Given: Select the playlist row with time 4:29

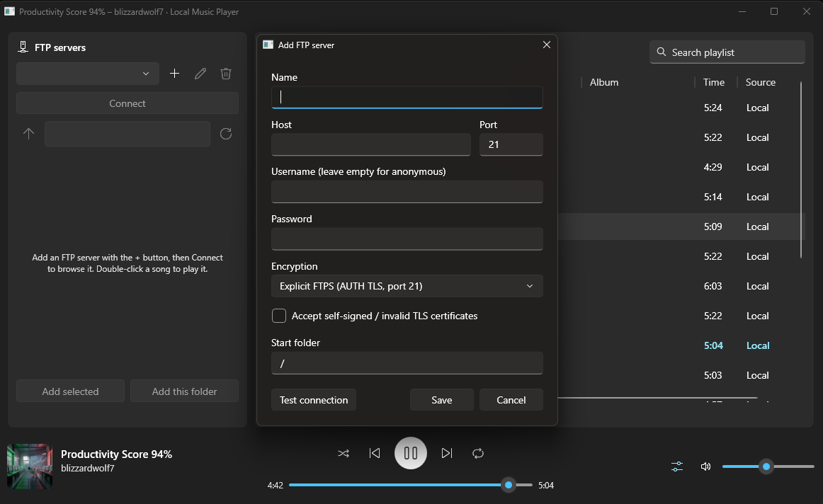Looking at the screenshot, I should click(x=680, y=167).
